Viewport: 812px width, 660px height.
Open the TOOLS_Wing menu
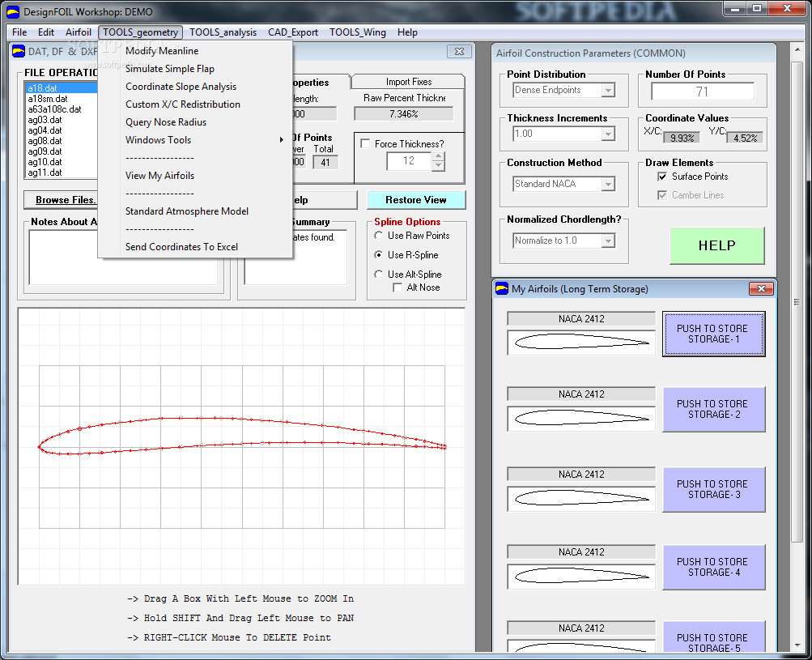(358, 32)
